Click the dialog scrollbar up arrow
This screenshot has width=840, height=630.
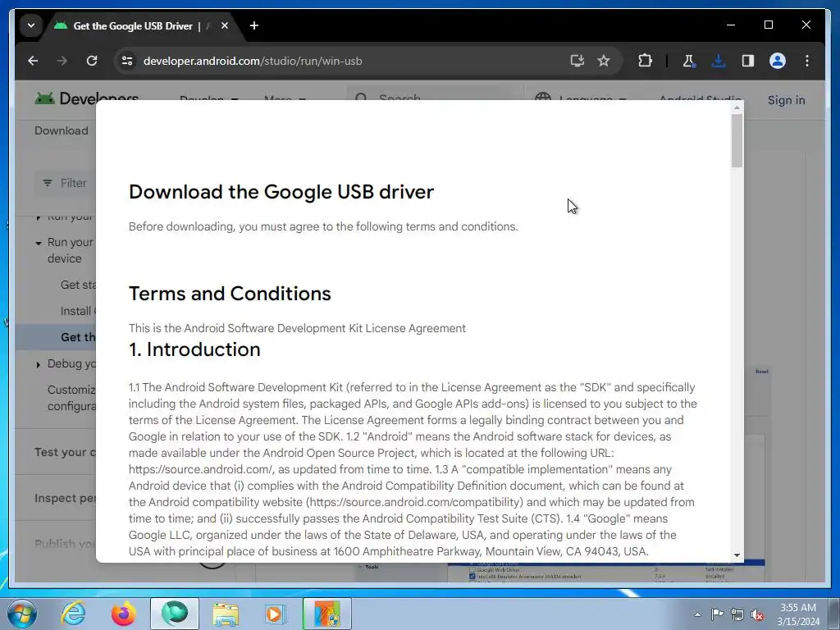point(737,107)
